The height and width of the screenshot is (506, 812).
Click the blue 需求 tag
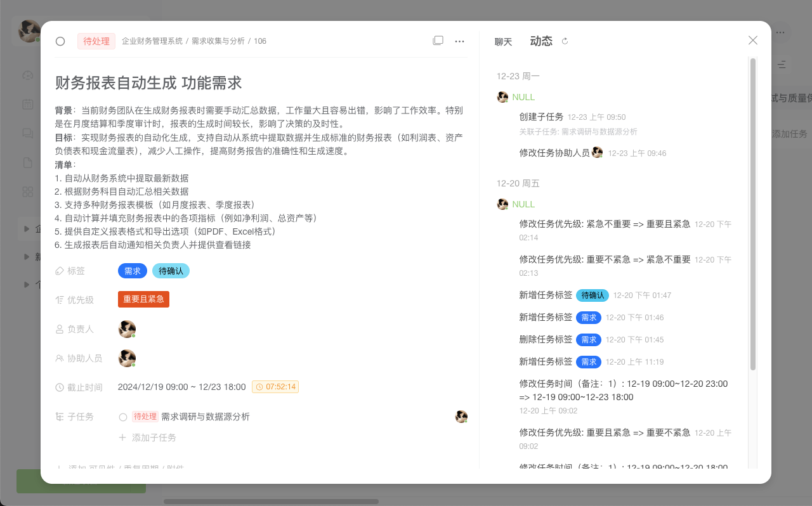133,271
